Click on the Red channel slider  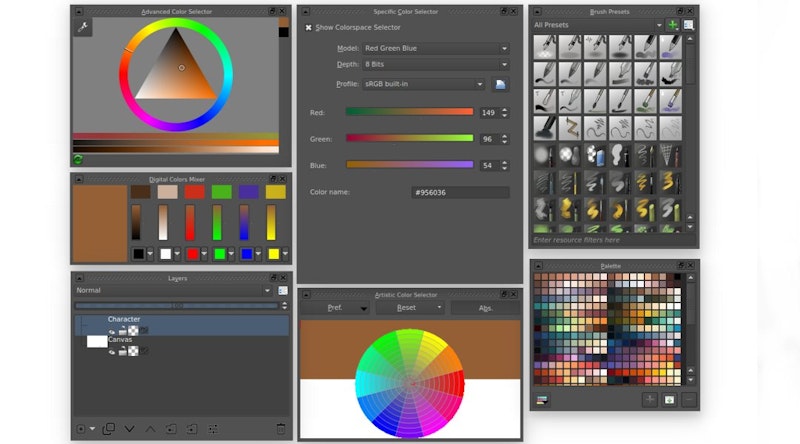(409, 112)
